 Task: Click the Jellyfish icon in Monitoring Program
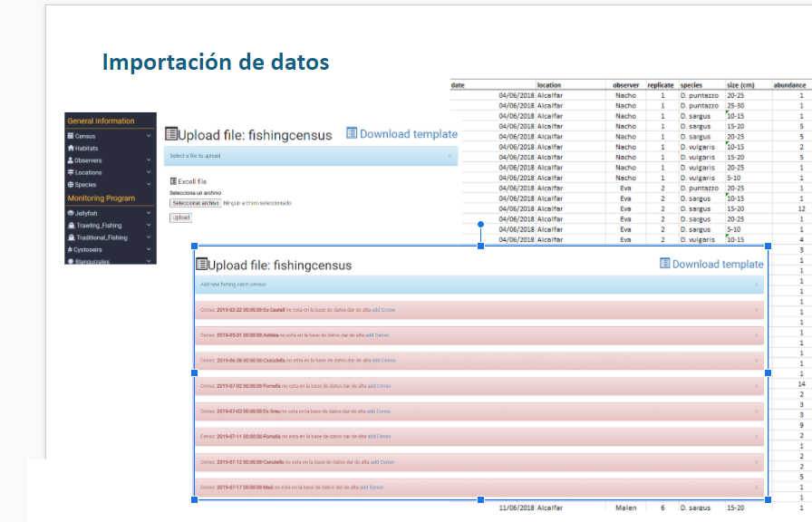[71, 213]
